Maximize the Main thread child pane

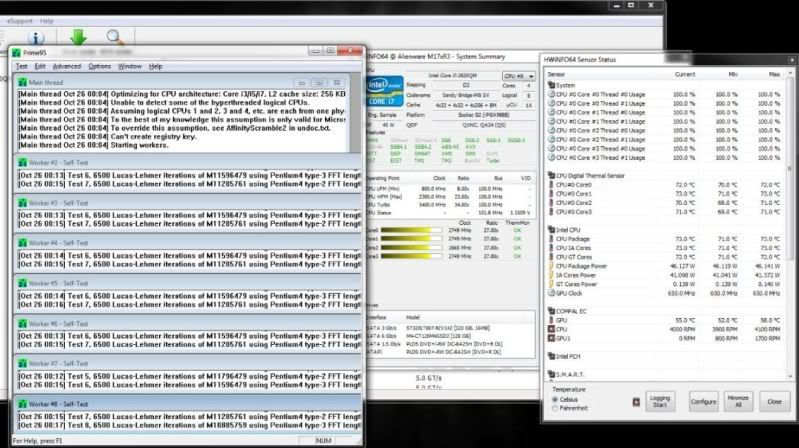(319, 83)
